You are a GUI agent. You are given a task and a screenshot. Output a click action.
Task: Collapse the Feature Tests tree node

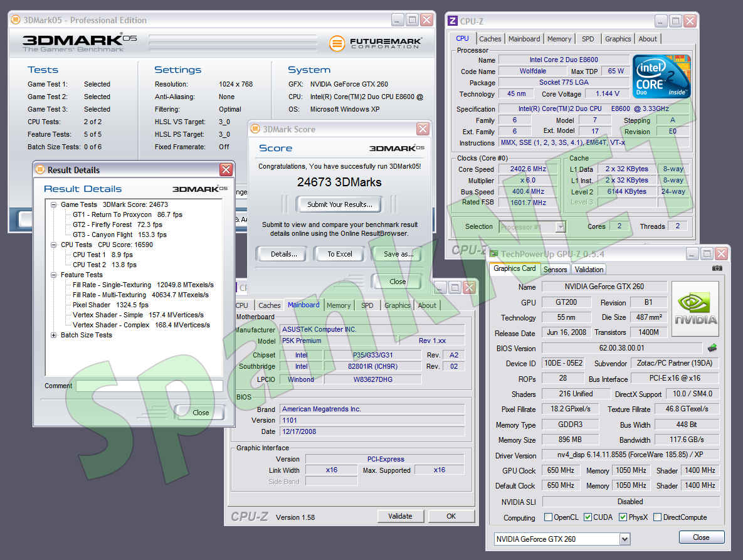pyautogui.click(x=53, y=275)
